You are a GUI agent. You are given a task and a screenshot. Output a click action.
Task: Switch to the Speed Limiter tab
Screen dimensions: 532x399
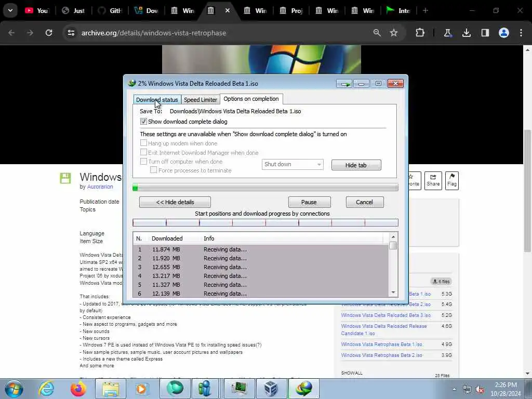coord(201,100)
